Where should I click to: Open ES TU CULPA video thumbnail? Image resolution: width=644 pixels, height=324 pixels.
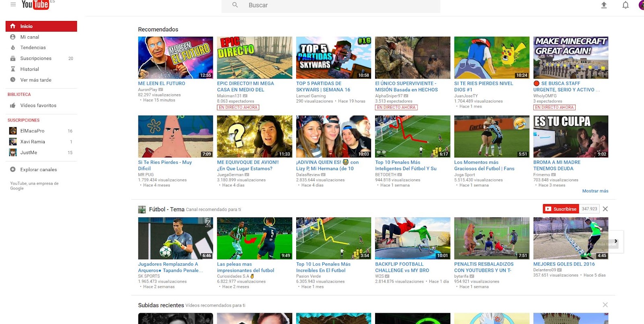click(x=571, y=136)
